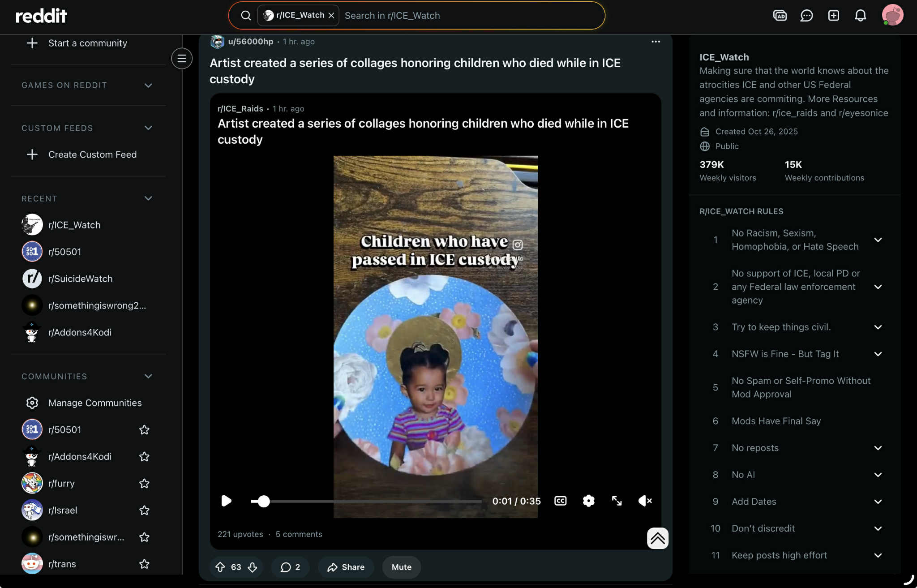Expand the No AI rule
This screenshot has width=917, height=588.
[878, 475]
